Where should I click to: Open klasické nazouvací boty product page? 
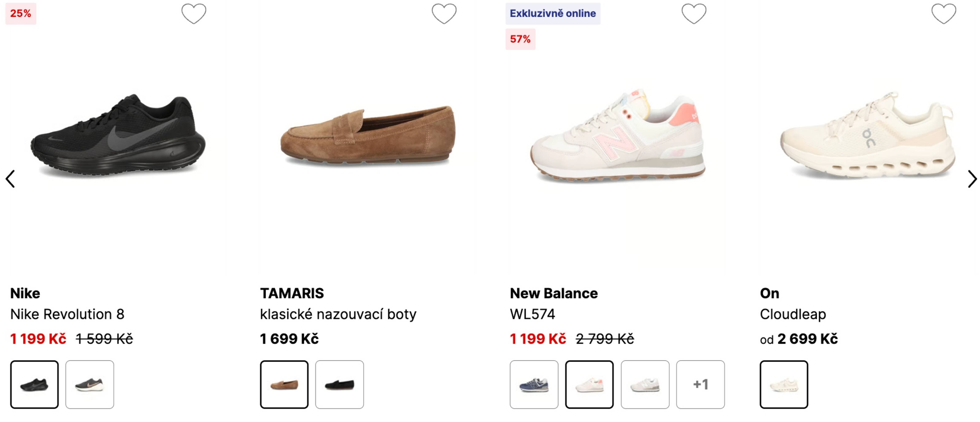338,314
